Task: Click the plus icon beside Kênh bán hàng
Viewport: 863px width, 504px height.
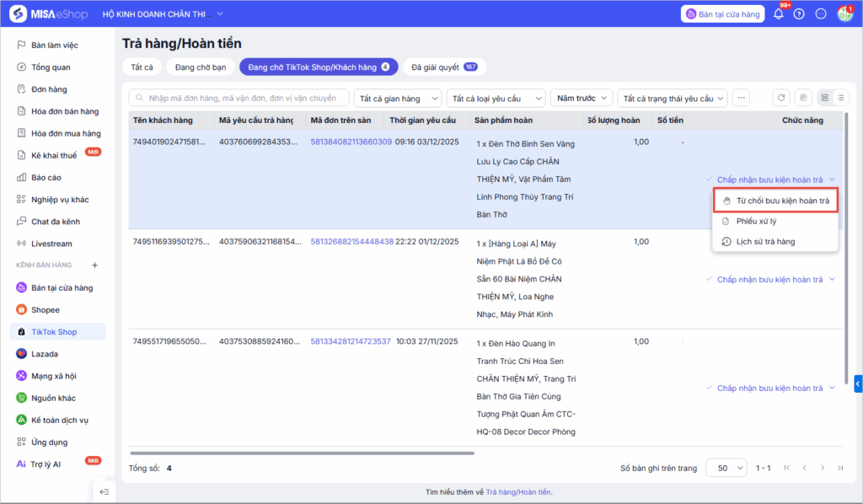Action: [95, 265]
